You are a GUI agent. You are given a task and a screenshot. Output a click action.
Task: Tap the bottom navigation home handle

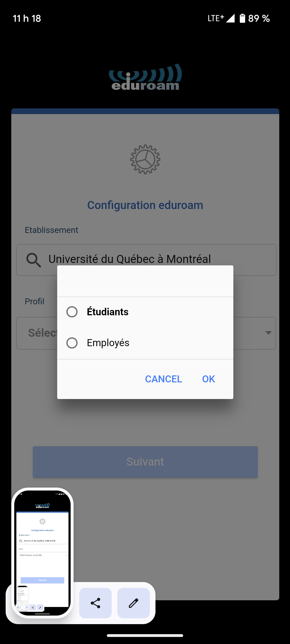(x=145, y=635)
